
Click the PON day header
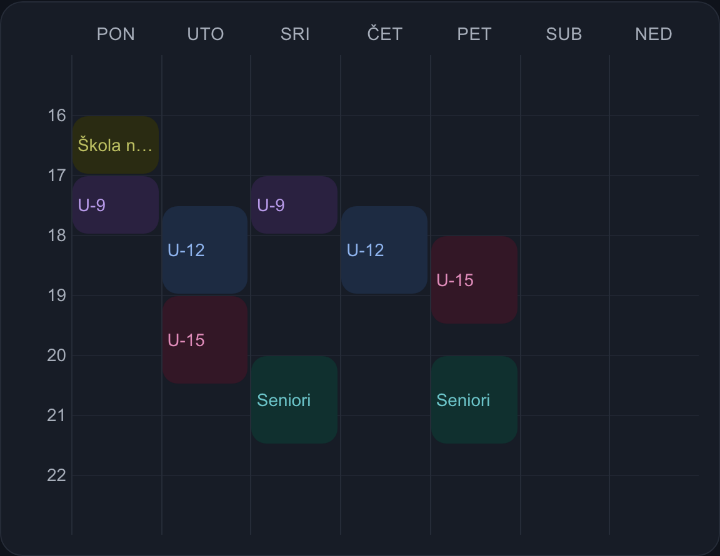(116, 34)
